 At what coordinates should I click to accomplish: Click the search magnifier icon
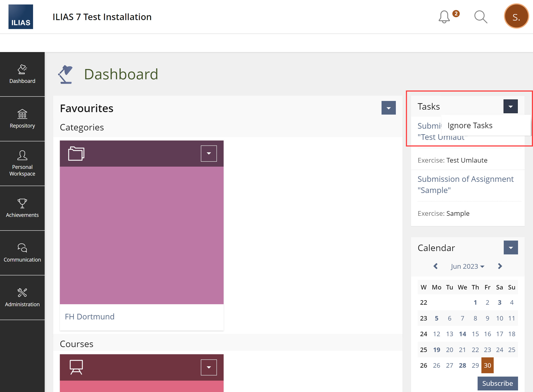point(481,17)
